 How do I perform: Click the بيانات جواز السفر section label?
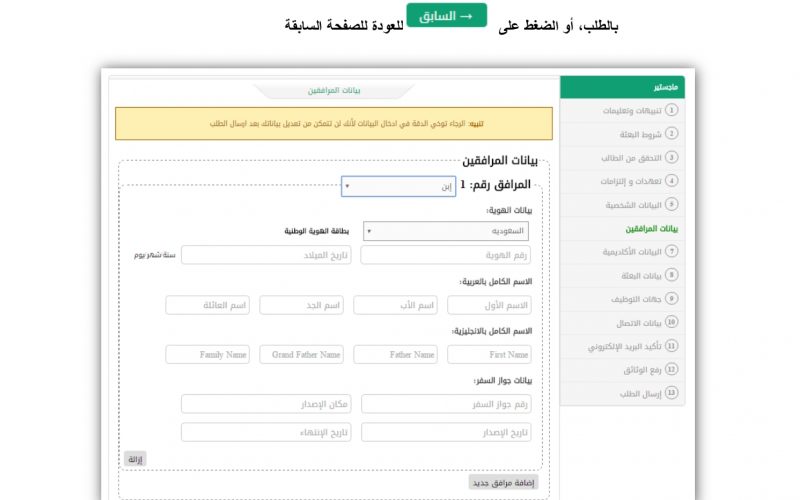pyautogui.click(x=503, y=381)
